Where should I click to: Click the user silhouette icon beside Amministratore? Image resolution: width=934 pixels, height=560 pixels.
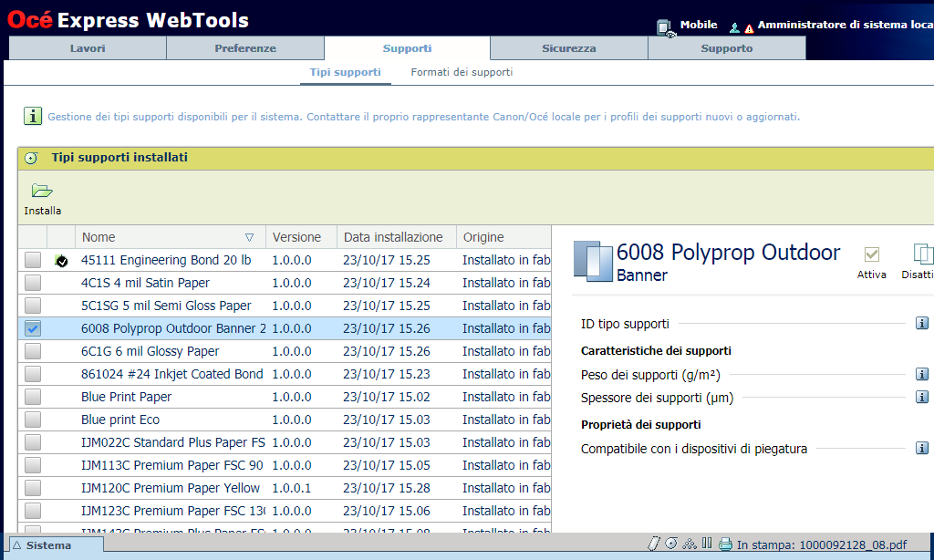[x=734, y=27]
